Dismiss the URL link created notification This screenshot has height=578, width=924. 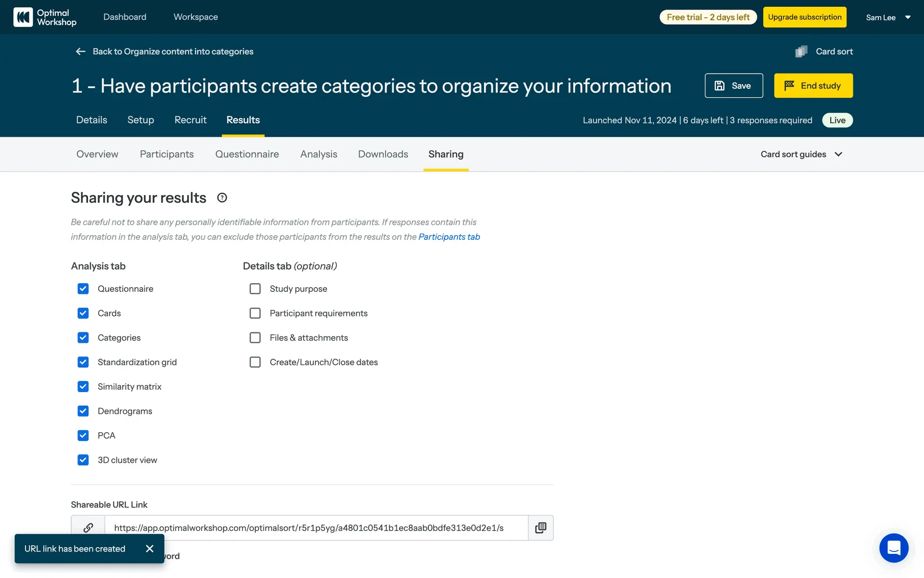pos(150,549)
